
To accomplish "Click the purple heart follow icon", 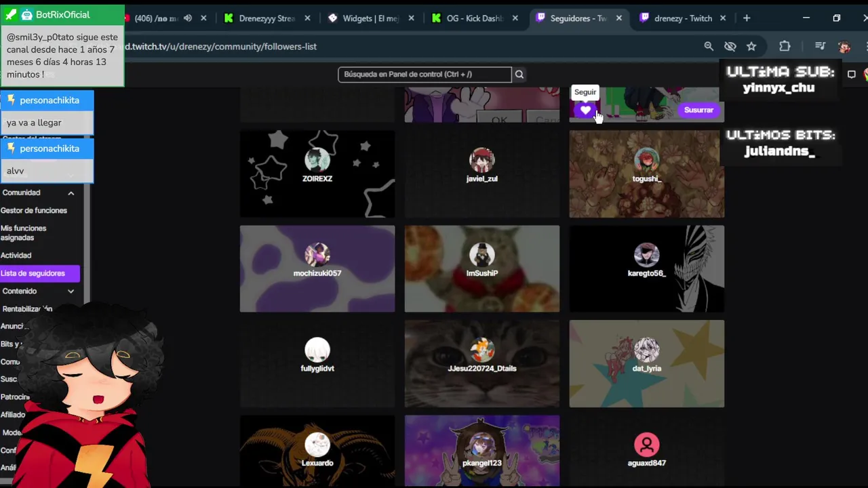I will 585,110.
